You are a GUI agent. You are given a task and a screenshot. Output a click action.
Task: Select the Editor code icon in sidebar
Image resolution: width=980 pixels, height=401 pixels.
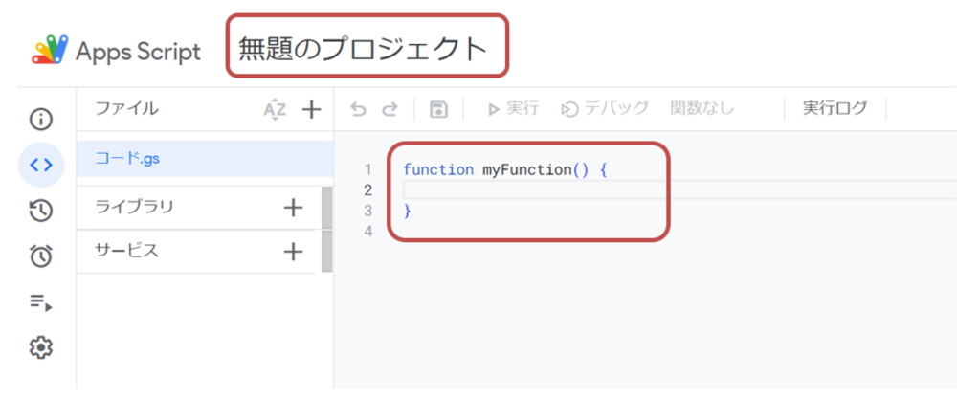click(40, 165)
